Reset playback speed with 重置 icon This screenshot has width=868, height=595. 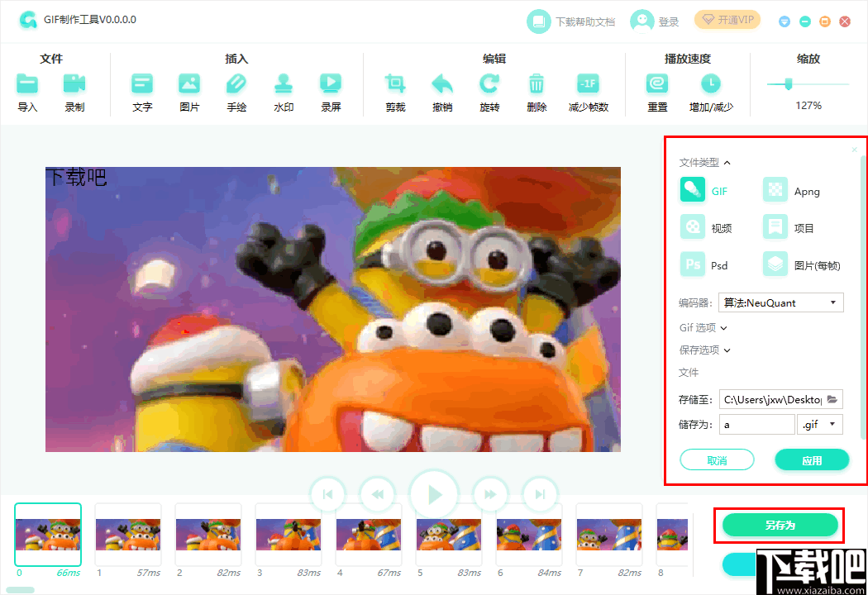(x=657, y=83)
